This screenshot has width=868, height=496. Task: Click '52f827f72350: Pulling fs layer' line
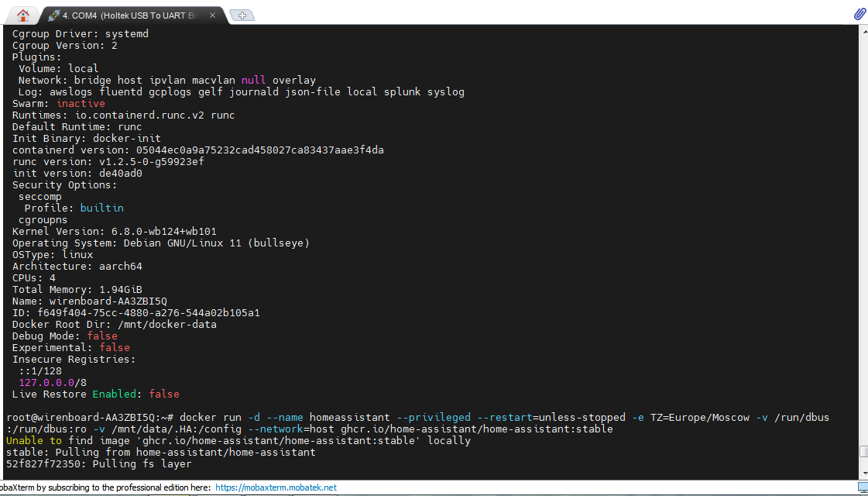98,464
